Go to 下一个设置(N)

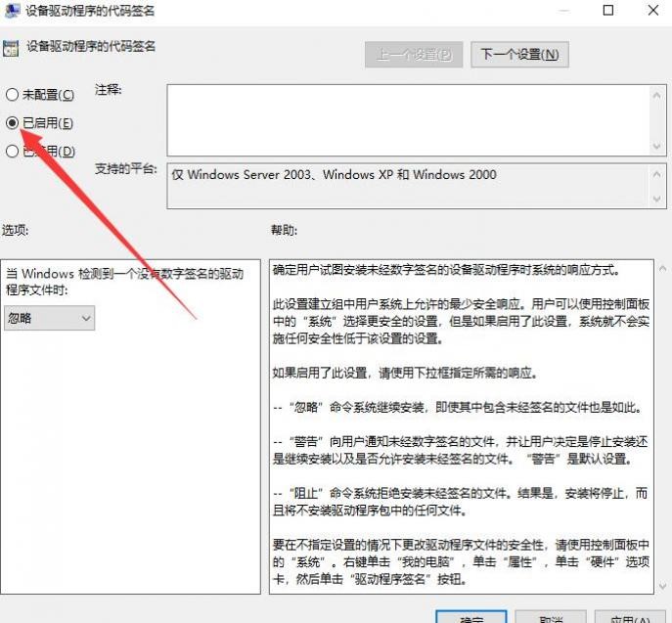click(x=519, y=55)
